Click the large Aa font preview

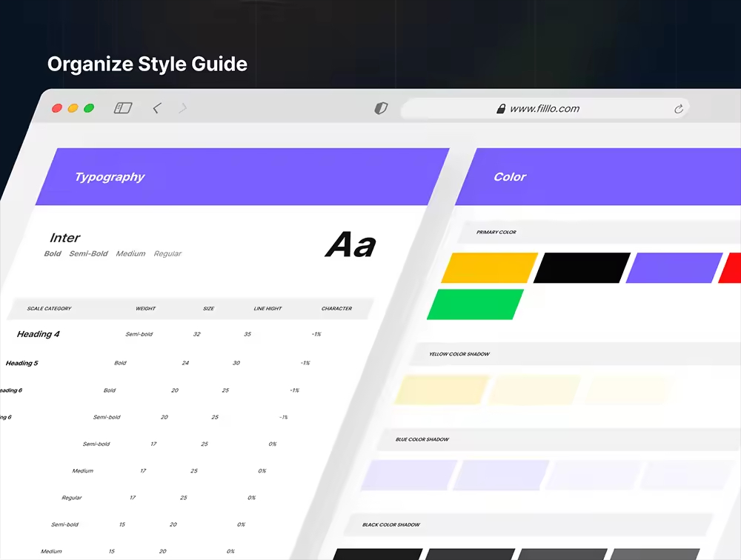pyautogui.click(x=350, y=244)
